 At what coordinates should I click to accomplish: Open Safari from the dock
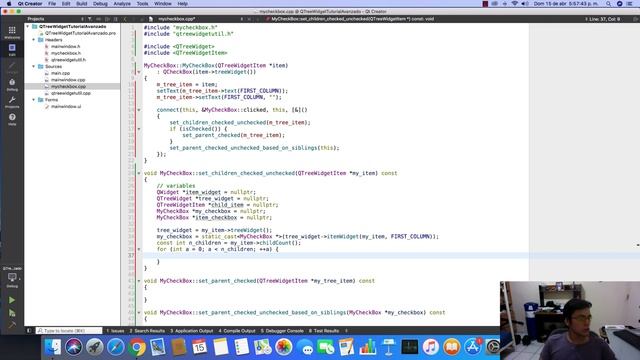coord(116,347)
